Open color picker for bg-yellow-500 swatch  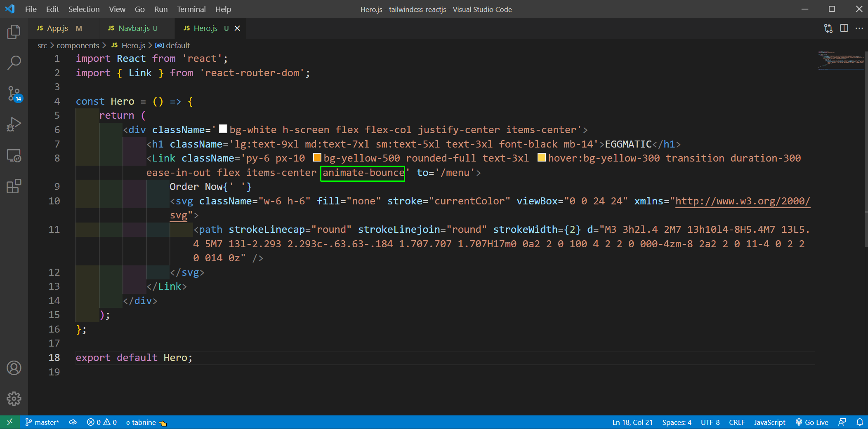317,158
